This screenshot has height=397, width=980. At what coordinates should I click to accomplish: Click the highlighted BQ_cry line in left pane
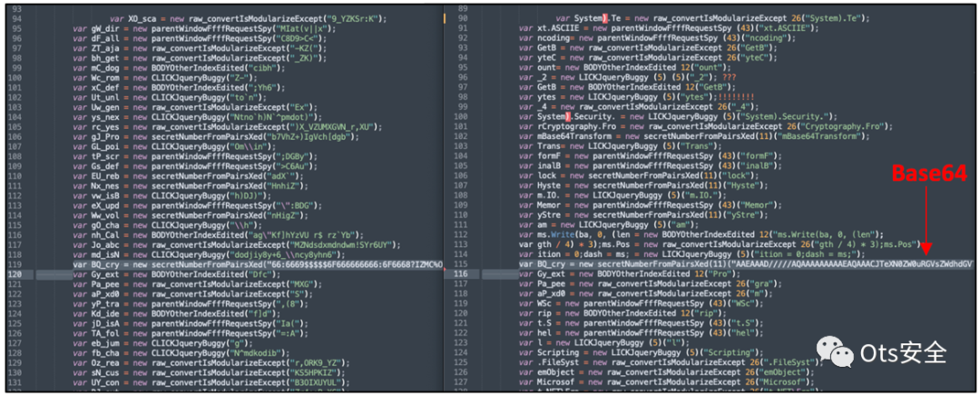pyautogui.click(x=258, y=264)
